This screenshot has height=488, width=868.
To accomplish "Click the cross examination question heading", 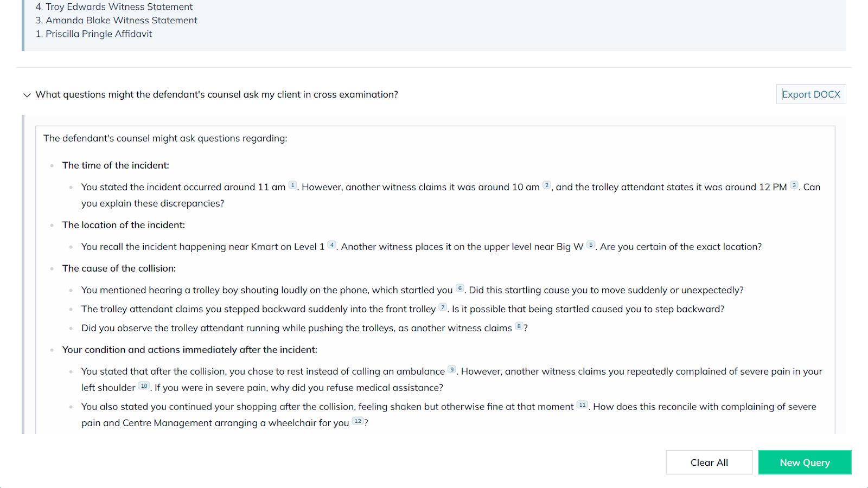I will [x=216, y=95].
